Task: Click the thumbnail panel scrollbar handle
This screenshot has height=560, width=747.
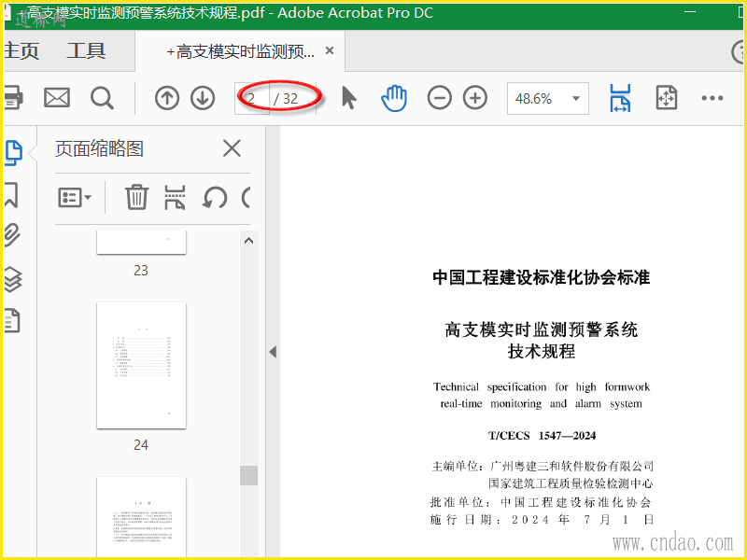Action: coord(248,475)
